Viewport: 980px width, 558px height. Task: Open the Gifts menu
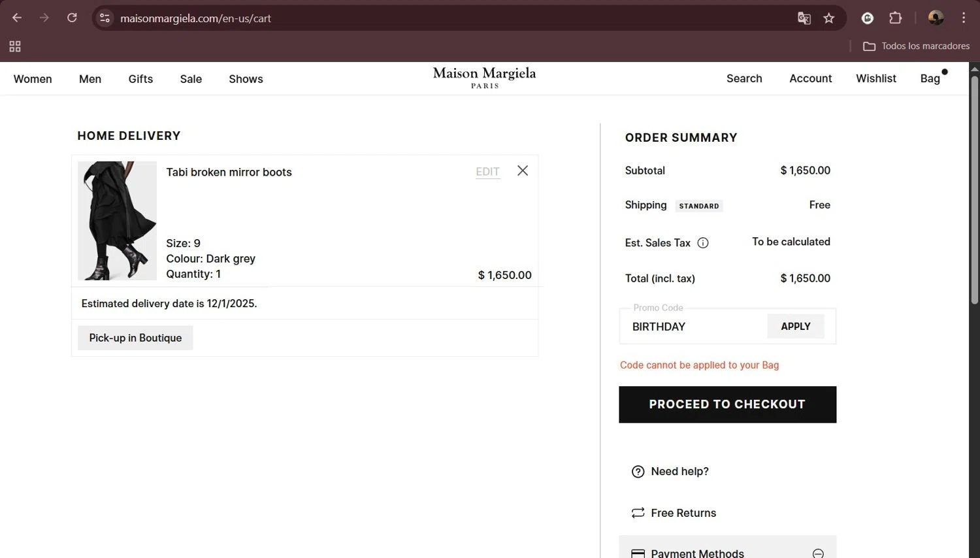[x=140, y=79]
